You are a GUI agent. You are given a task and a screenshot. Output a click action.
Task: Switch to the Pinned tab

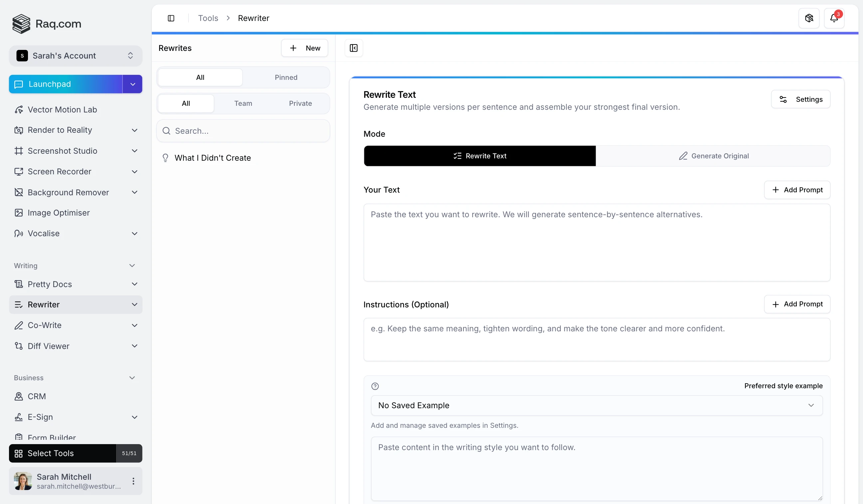[286, 77]
